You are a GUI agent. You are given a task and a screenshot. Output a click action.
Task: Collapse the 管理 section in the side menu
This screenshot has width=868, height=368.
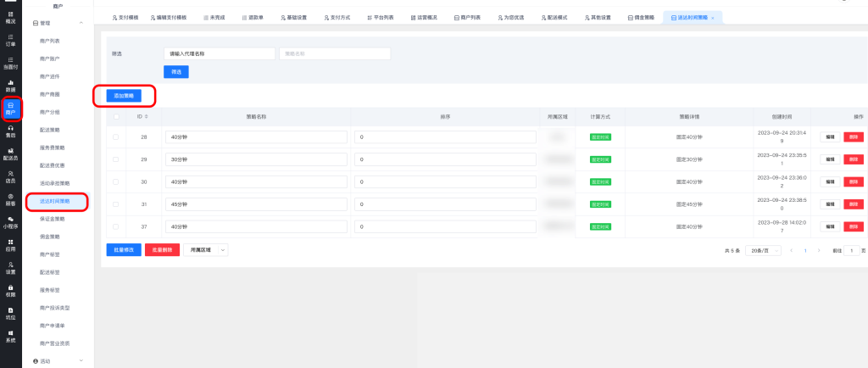[80, 24]
